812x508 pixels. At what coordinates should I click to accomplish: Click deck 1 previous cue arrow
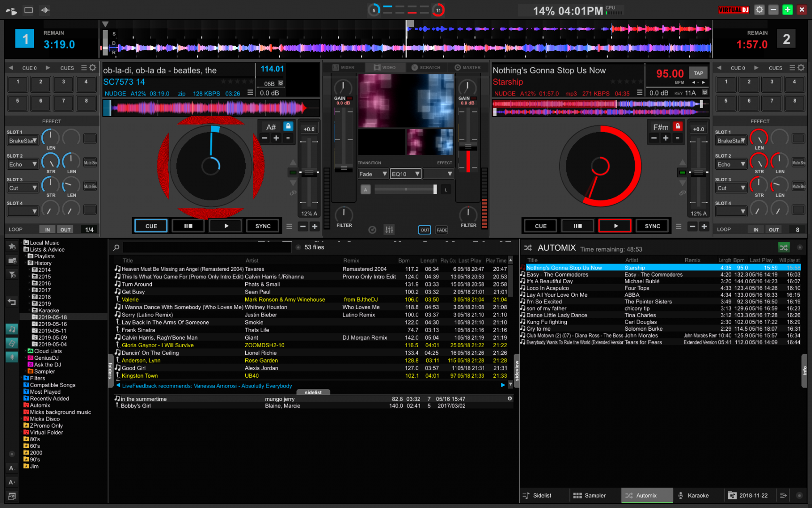point(11,68)
